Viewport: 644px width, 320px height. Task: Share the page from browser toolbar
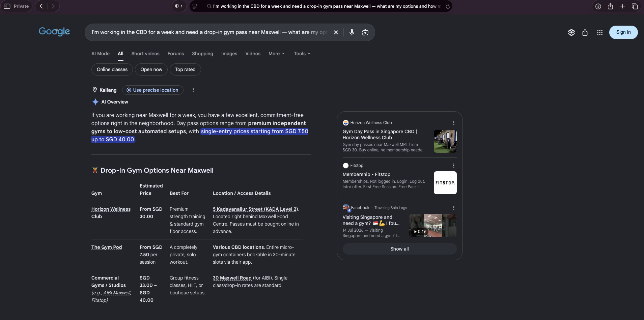610,6
